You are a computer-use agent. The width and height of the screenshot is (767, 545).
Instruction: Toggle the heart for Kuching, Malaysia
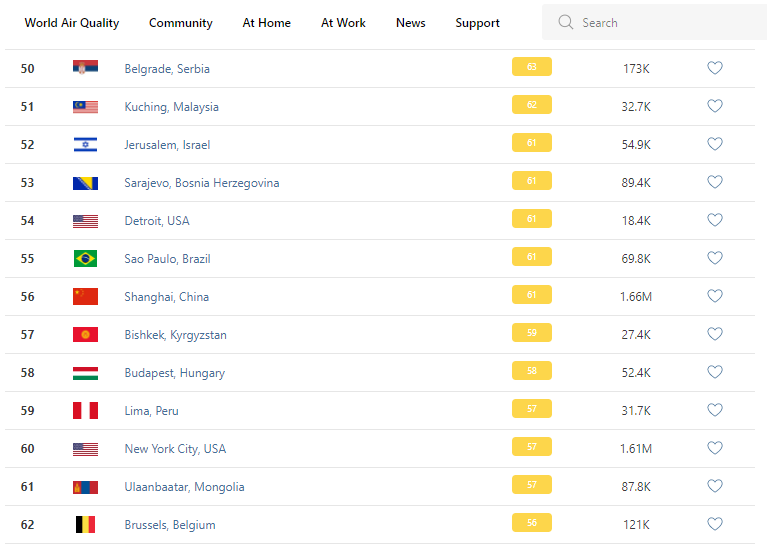[x=715, y=106]
